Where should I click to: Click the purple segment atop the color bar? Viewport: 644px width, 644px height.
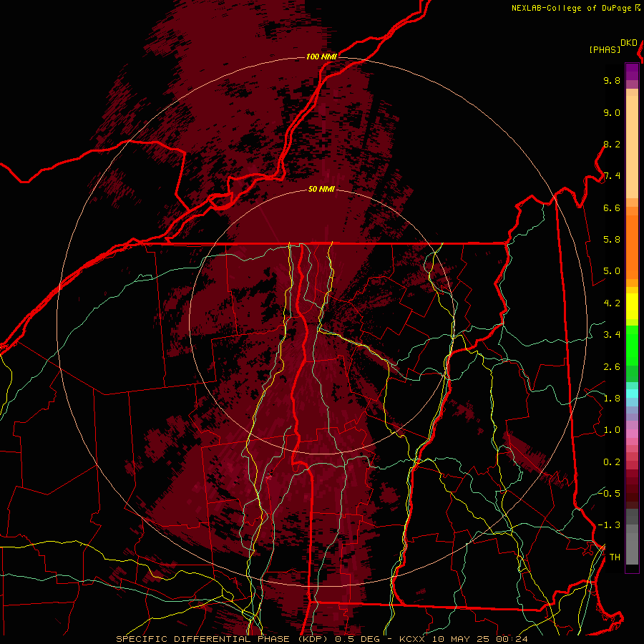(632, 72)
